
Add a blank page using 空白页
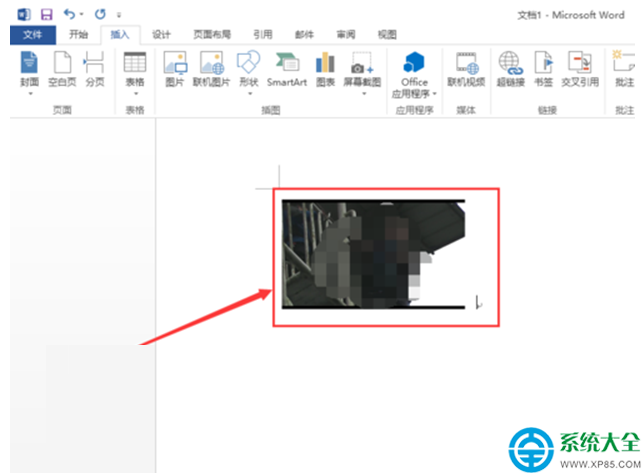click(62, 70)
